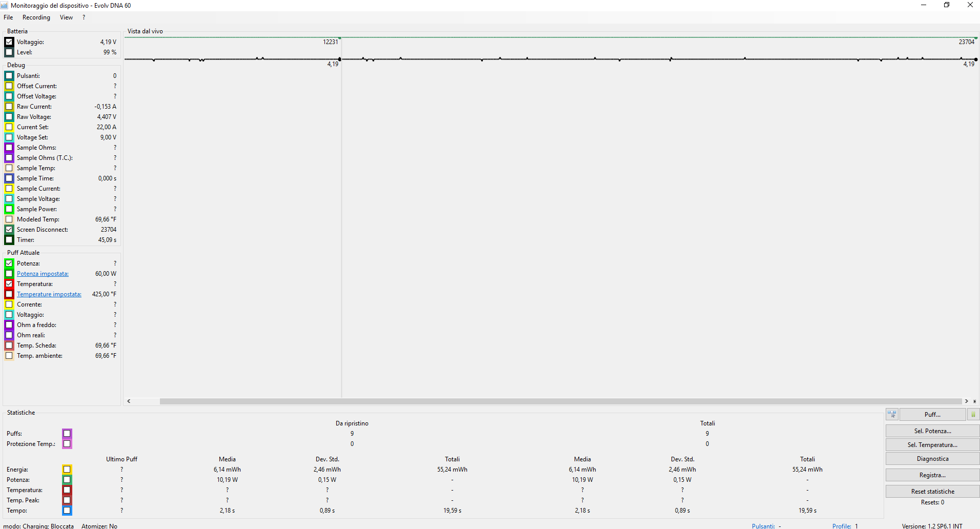Image resolution: width=980 pixels, height=529 pixels.
Task: Disable the Screen Disconnect checkbox
Action: click(x=9, y=230)
